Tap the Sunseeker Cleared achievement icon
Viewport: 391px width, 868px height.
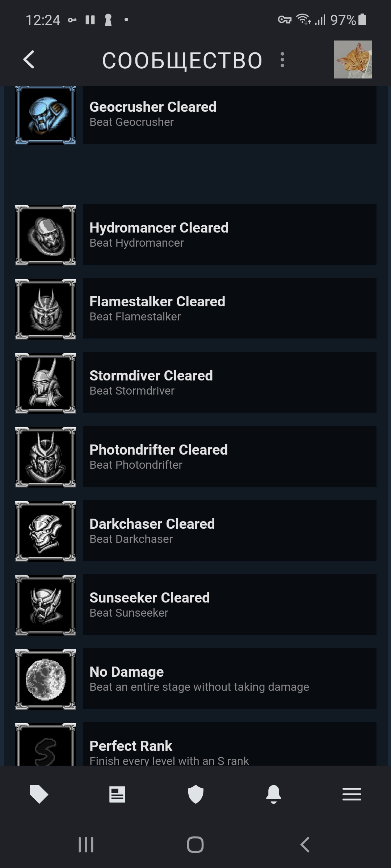tap(46, 605)
